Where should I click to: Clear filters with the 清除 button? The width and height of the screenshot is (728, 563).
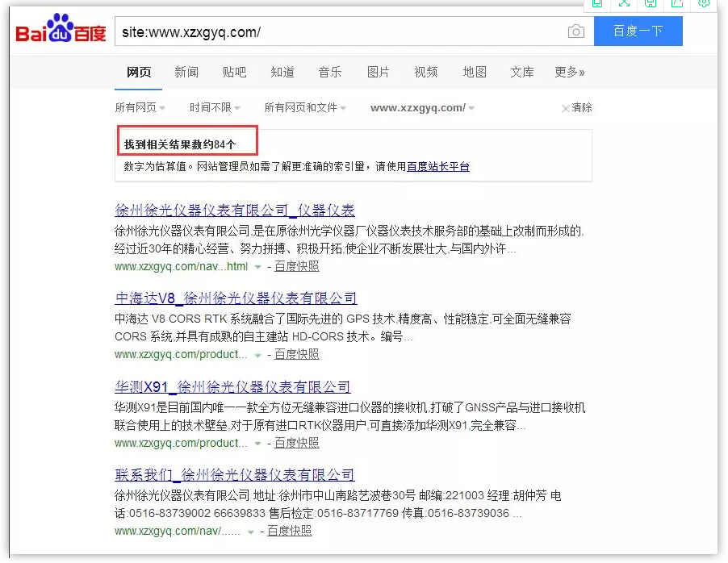[576, 108]
